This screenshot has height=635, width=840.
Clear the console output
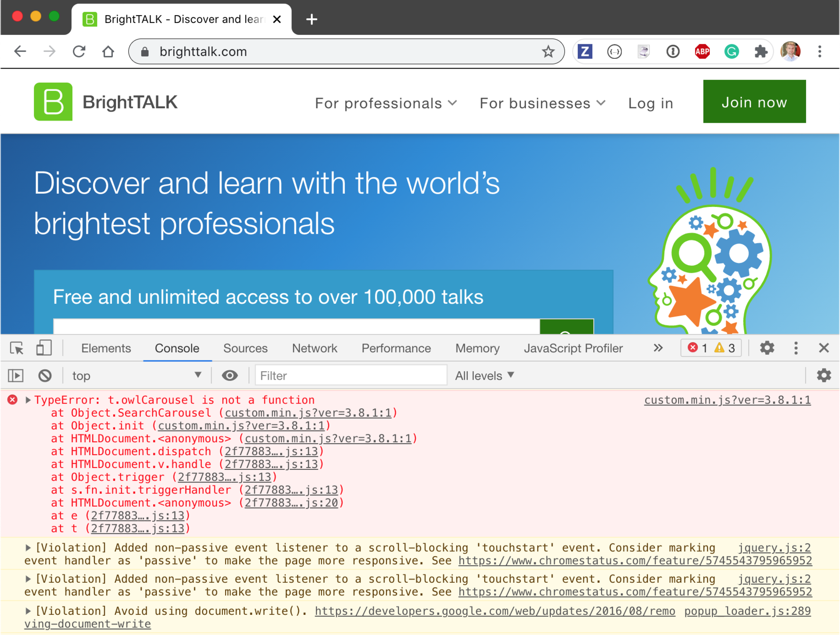(x=45, y=375)
